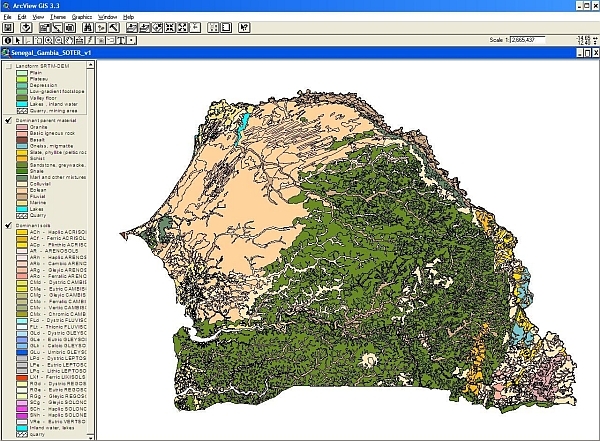Open the Theme menu

point(58,17)
